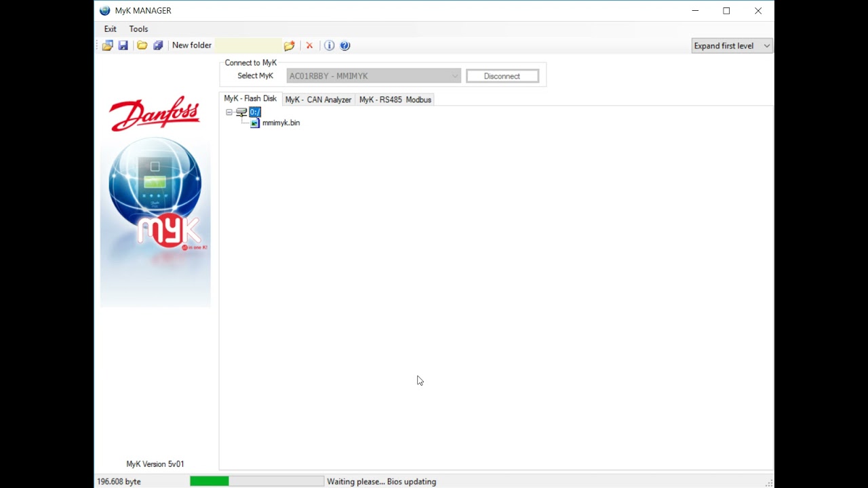The width and height of the screenshot is (868, 488).
Task: Switch to the MyK - RS485 Modbus tab
Action: click(x=395, y=100)
